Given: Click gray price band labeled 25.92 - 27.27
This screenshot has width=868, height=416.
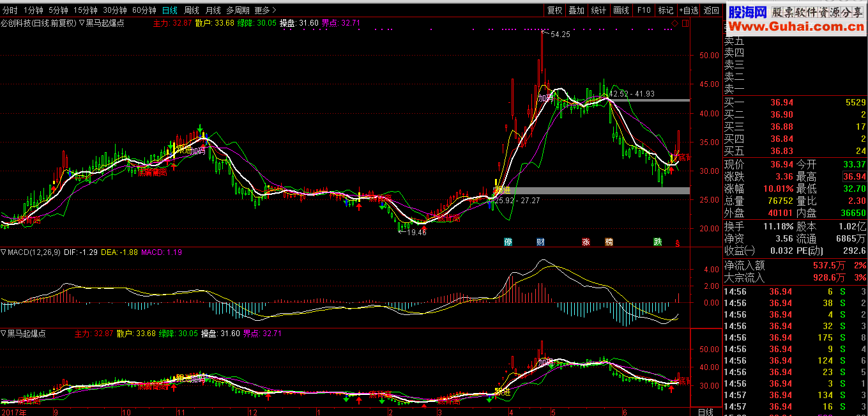Looking at the screenshot, I should pyautogui.click(x=593, y=190).
